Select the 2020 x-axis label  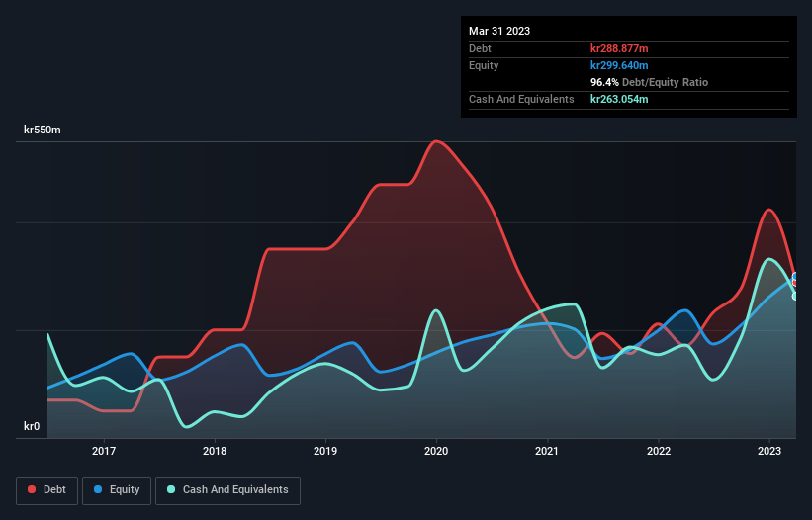click(x=436, y=451)
